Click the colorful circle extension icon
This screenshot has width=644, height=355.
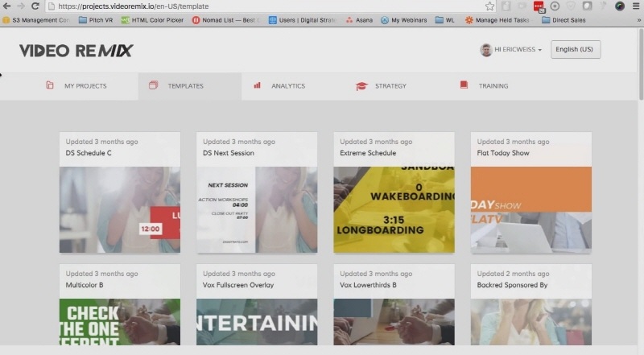[x=620, y=6]
